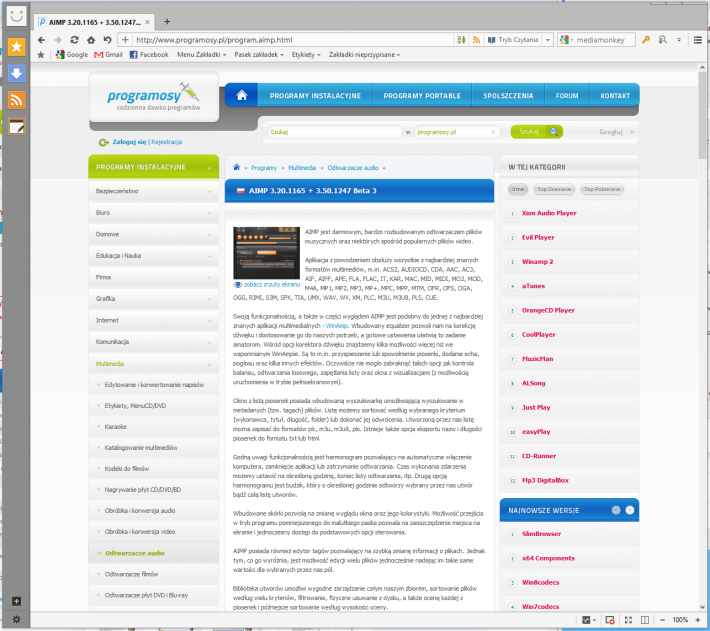The width and height of the screenshot is (710, 631).
Task: Show previous newest versions with left arrow
Action: point(616,510)
